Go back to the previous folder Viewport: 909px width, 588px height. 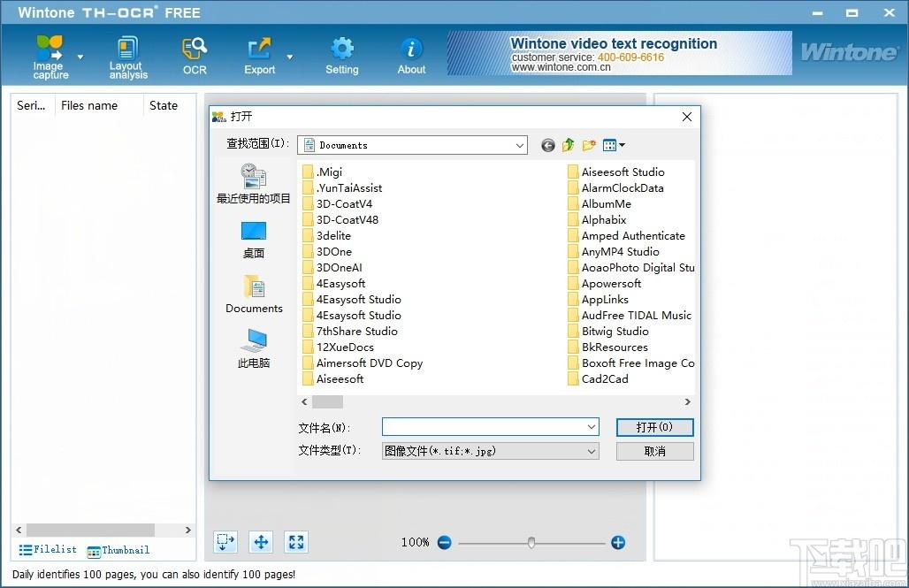[548, 145]
